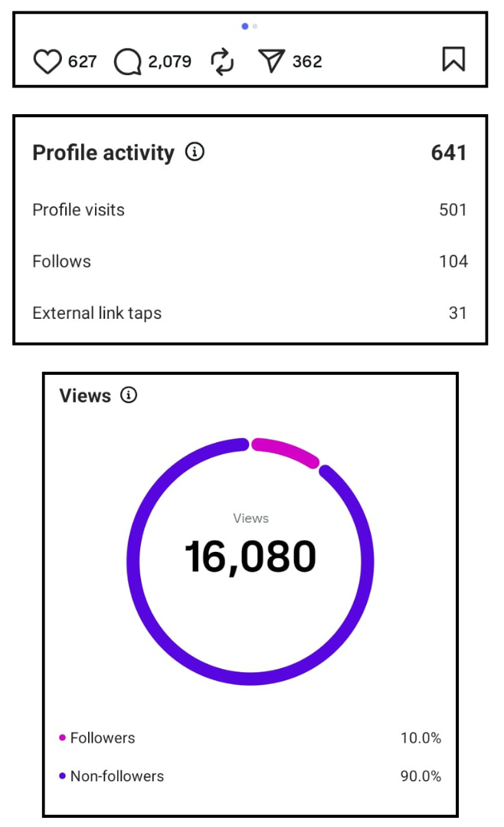Select the second carousel page dot
This screenshot has width=504, height=827.
[x=255, y=26]
